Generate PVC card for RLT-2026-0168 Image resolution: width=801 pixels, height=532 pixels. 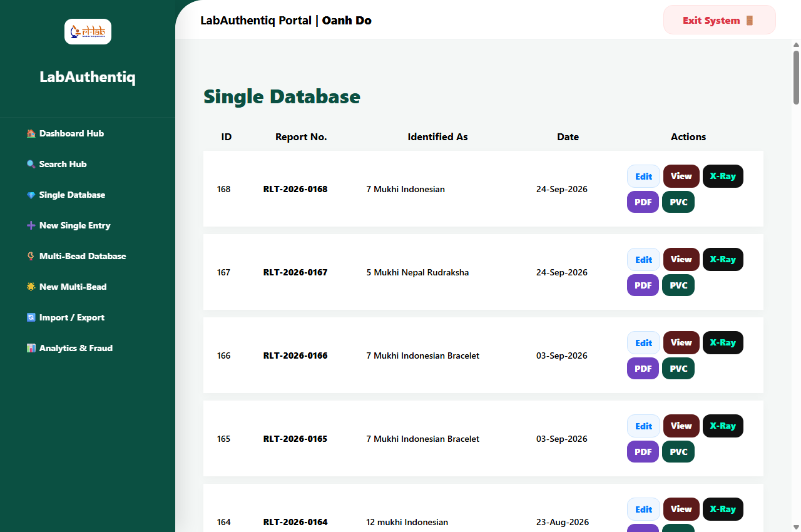678,202
